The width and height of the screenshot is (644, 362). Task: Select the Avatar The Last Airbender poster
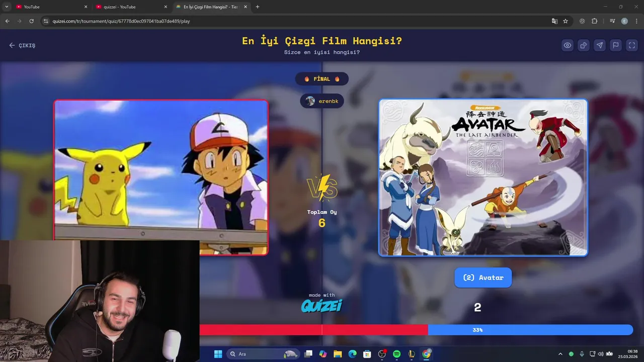483,177
